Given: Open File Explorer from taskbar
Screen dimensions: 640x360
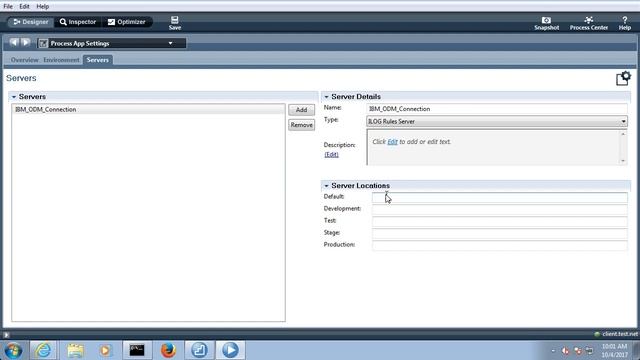Looking at the screenshot, I should [75, 350].
